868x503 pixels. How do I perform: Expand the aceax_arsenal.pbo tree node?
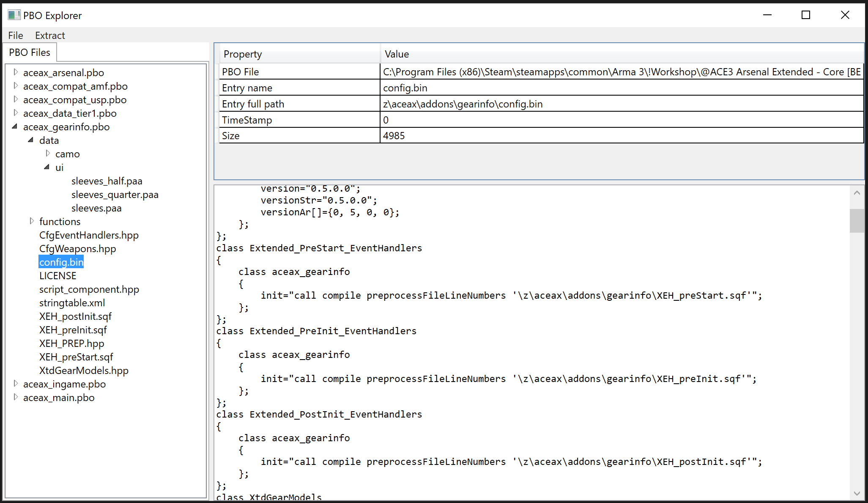16,72
